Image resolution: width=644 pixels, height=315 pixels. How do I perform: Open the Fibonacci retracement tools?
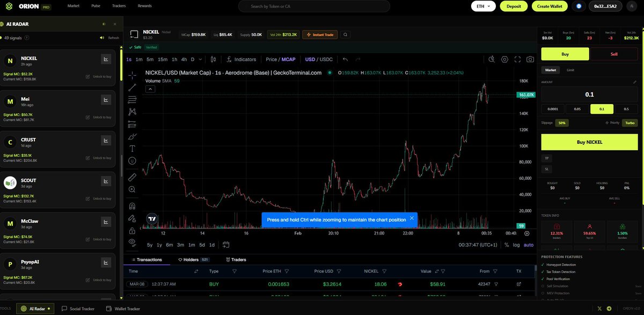[132, 99]
